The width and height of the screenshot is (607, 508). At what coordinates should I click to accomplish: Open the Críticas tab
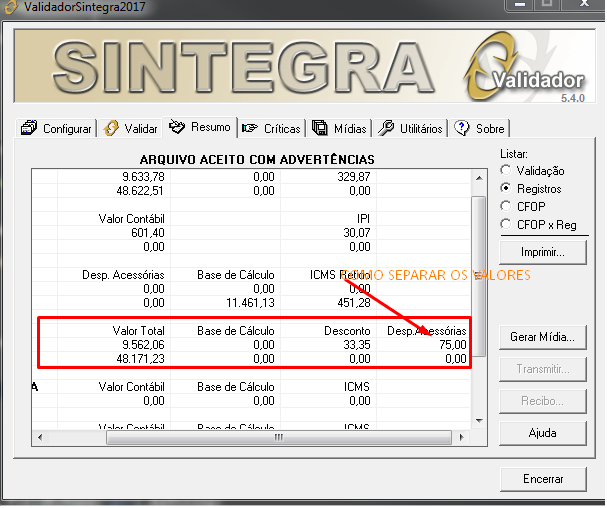271,128
